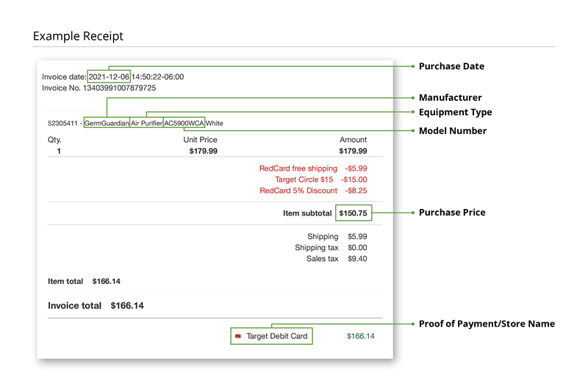
Task: Click the Unit Price column header
Action: pos(200,140)
